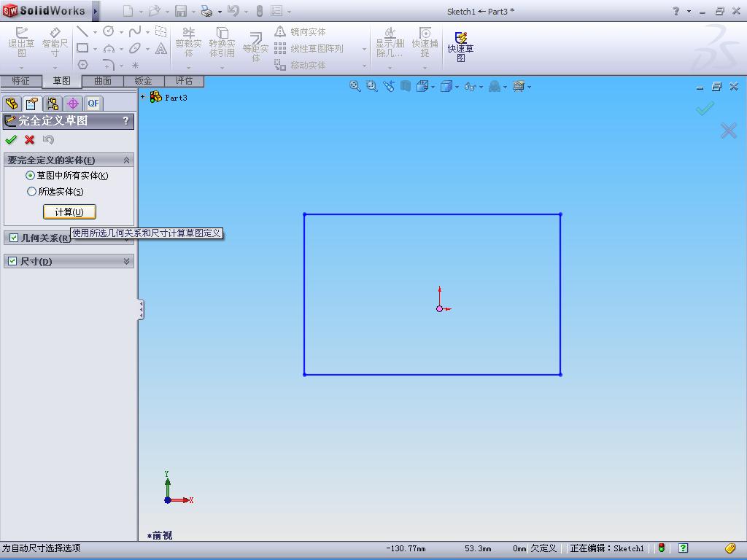
Task: Click the rebuild traffic light status icon
Action: coord(662,548)
